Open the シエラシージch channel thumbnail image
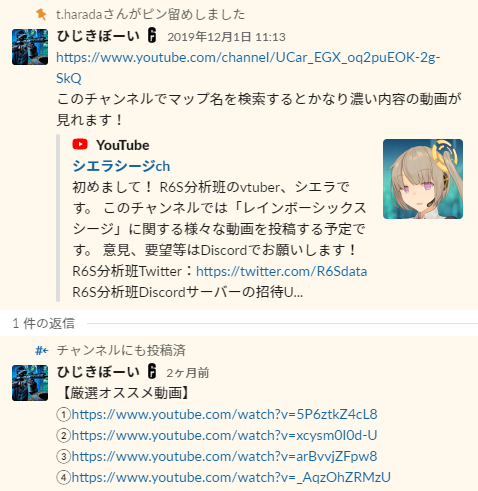The height and width of the screenshot is (491, 478). pos(423,179)
